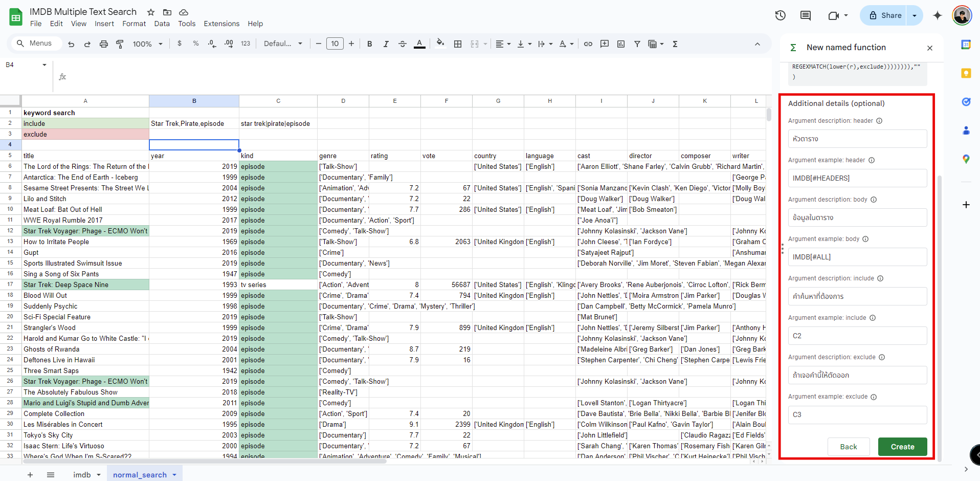This screenshot has height=481, width=980.
Task: Click the Back button
Action: click(x=849, y=447)
